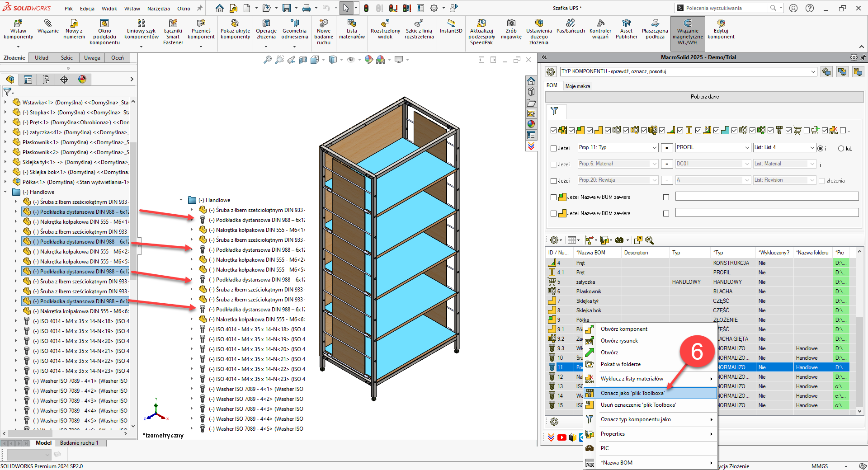Viewport: 868px width, 470px height.
Task: Open Narzędzia menu
Action: [x=159, y=8]
